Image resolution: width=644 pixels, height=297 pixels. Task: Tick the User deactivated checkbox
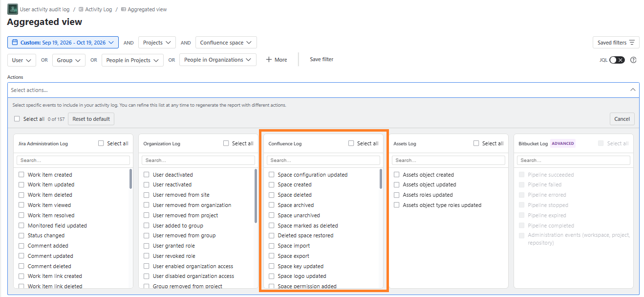click(x=147, y=175)
